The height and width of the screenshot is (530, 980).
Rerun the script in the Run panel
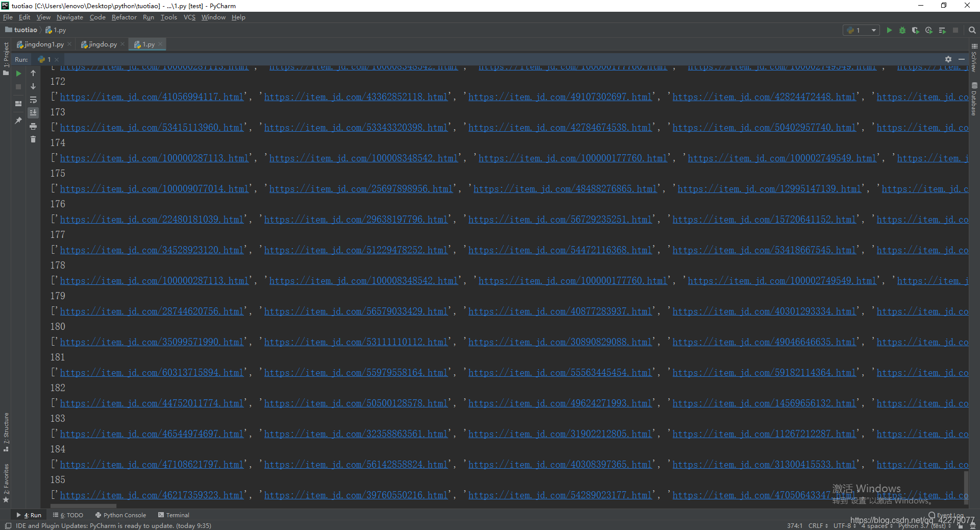click(18, 74)
